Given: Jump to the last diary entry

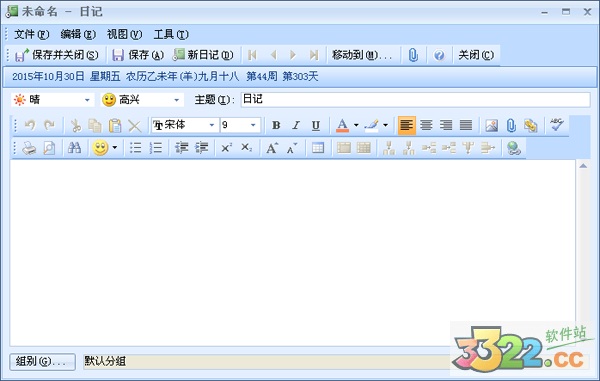Looking at the screenshot, I should 314,55.
